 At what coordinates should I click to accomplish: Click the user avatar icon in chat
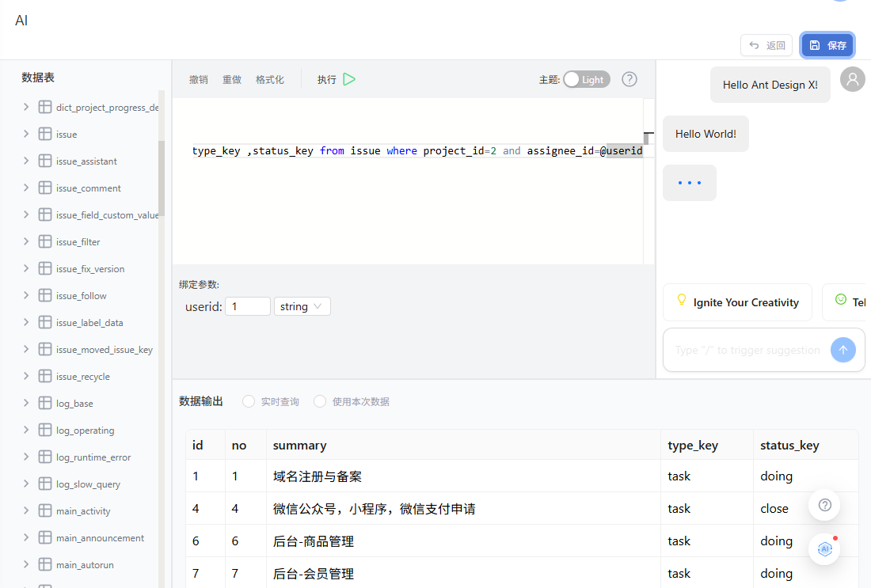pos(853,79)
